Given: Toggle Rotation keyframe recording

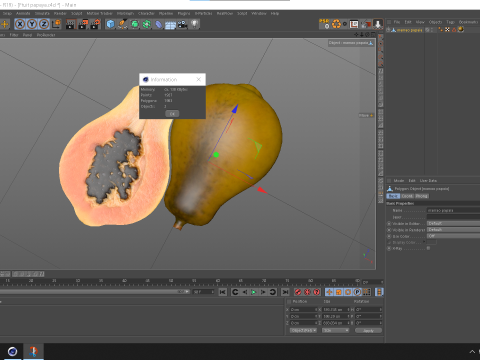Looking at the screenshot, I should (x=348, y=292).
